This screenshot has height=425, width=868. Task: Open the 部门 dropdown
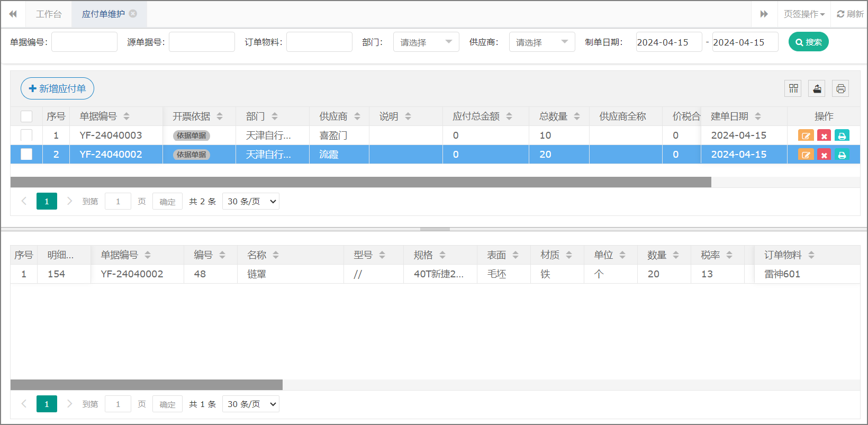[x=426, y=42]
